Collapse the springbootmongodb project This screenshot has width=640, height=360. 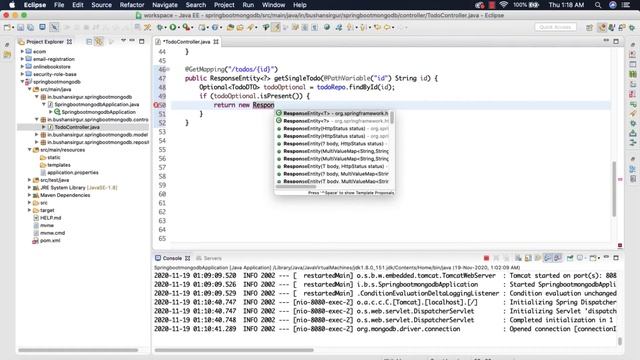(x=22, y=82)
